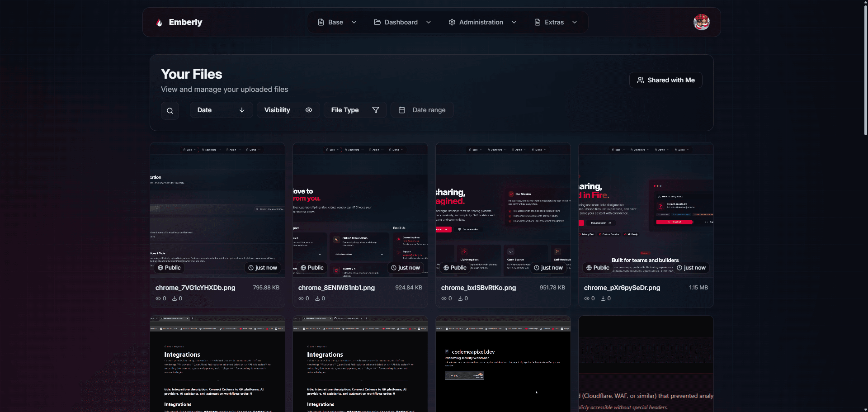Open the Date sort dropdown arrow
The image size is (868, 412).
(x=241, y=110)
